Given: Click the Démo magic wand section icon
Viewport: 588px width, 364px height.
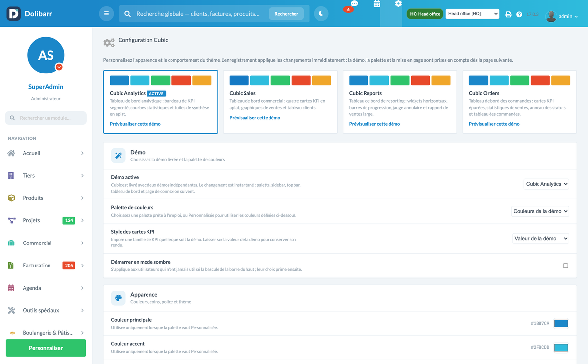Looking at the screenshot, I should pyautogui.click(x=118, y=156).
